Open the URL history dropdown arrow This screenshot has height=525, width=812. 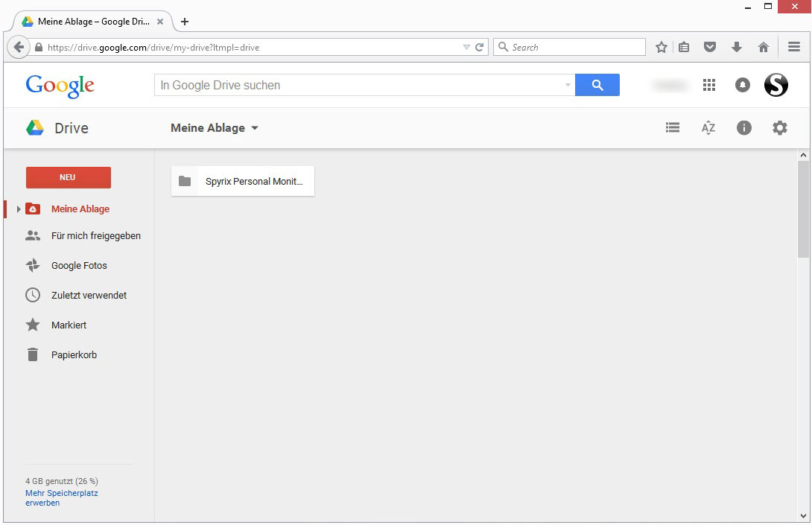point(466,47)
